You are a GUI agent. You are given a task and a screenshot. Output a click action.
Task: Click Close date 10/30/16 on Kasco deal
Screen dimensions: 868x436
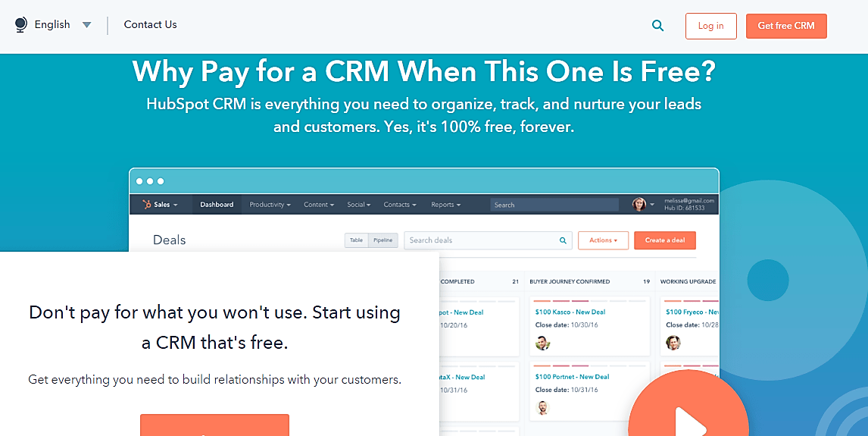pyautogui.click(x=567, y=325)
